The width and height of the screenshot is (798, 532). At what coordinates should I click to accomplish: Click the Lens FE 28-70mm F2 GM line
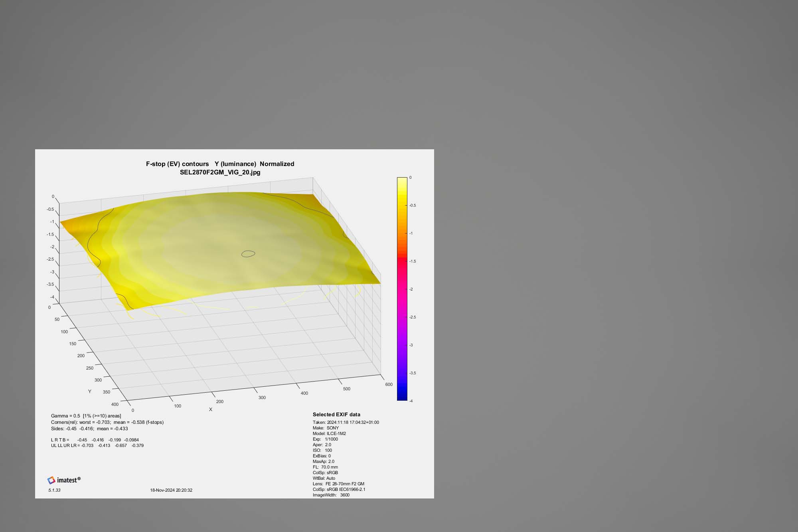338,484
